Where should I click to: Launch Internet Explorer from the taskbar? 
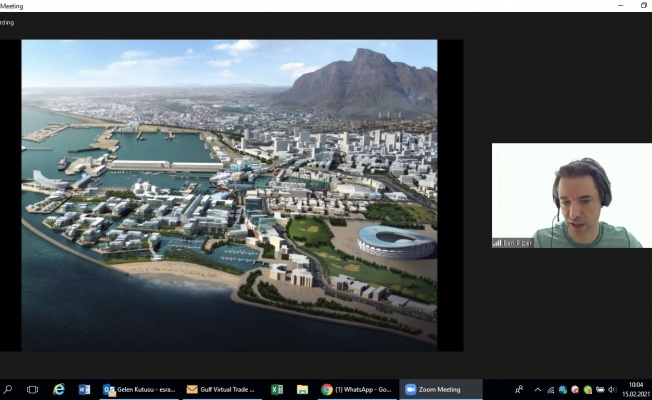[x=59, y=390]
